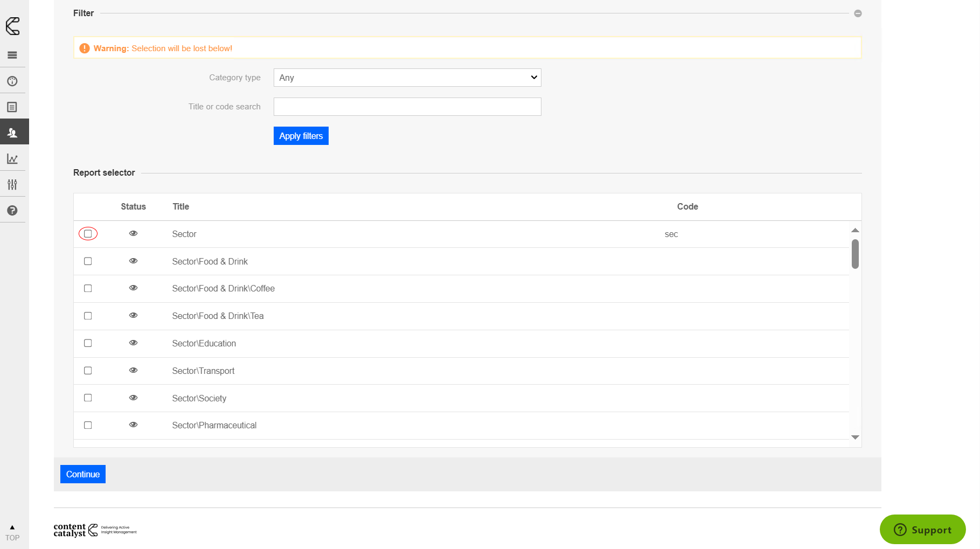The height and width of the screenshot is (549, 980).
Task: Click the Apply filters button
Action: pyautogui.click(x=301, y=136)
